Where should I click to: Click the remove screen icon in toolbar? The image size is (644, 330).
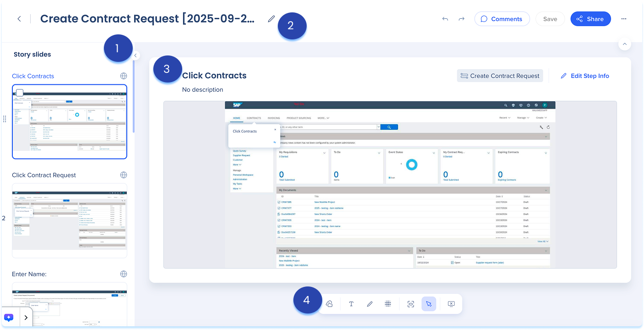[451, 304]
